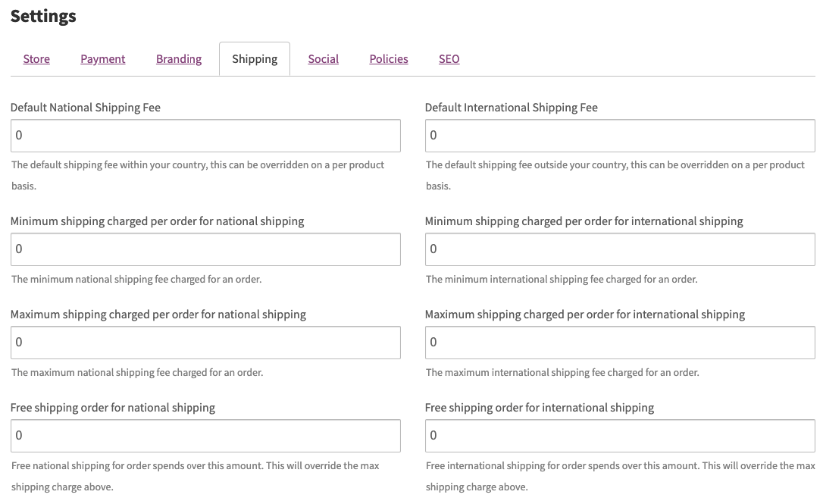Click the 'Default International Shipping Fee' label text
The width and height of the screenshot is (823, 504).
(x=511, y=108)
